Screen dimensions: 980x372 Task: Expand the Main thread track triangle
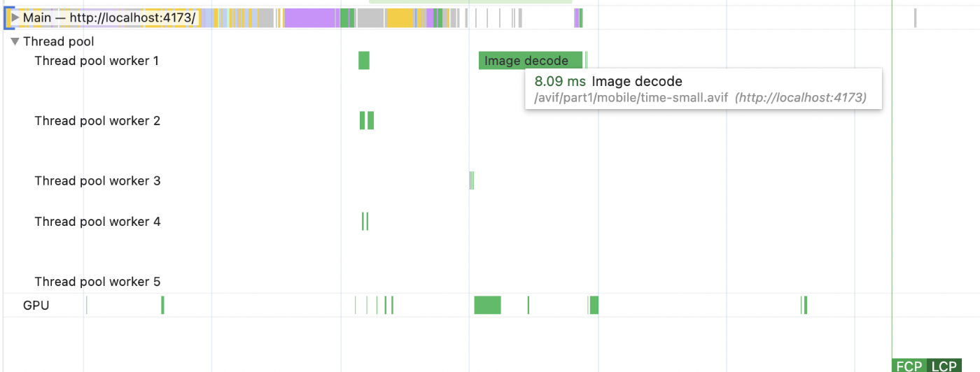point(15,17)
